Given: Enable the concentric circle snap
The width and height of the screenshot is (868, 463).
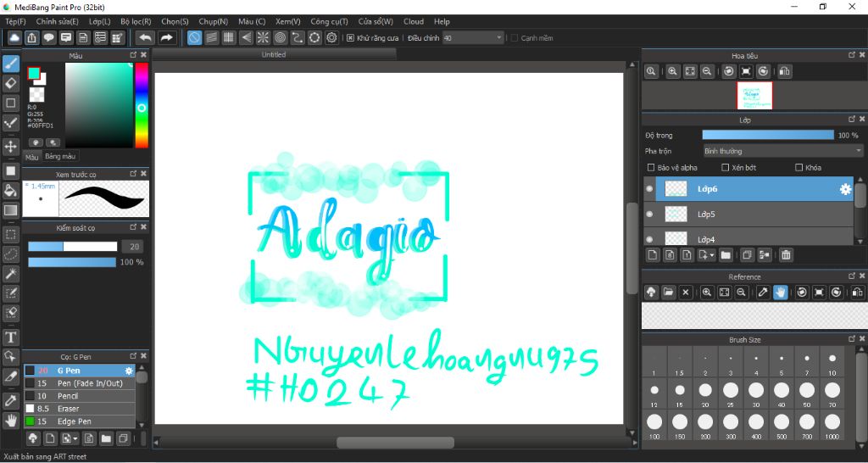Looking at the screenshot, I should coord(280,37).
